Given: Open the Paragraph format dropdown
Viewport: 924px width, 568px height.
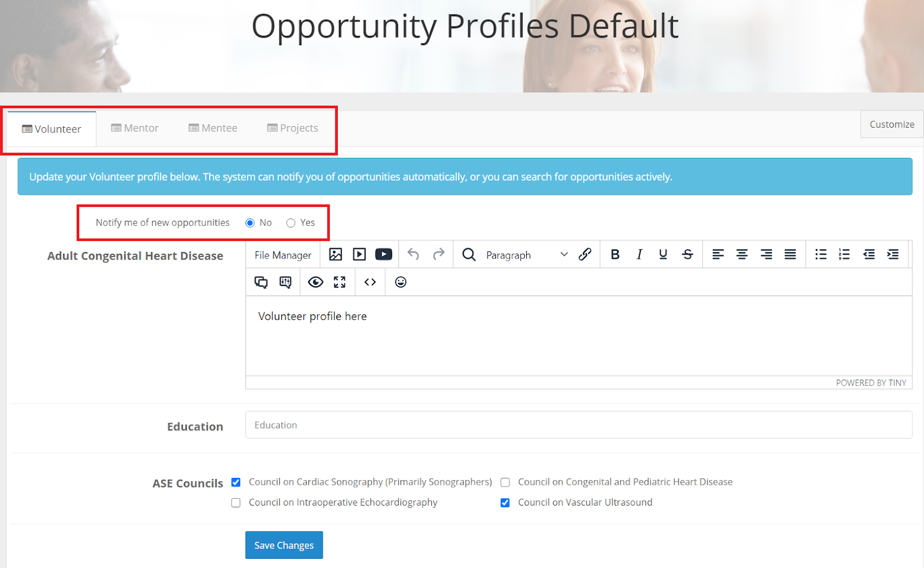Looking at the screenshot, I should [x=527, y=255].
